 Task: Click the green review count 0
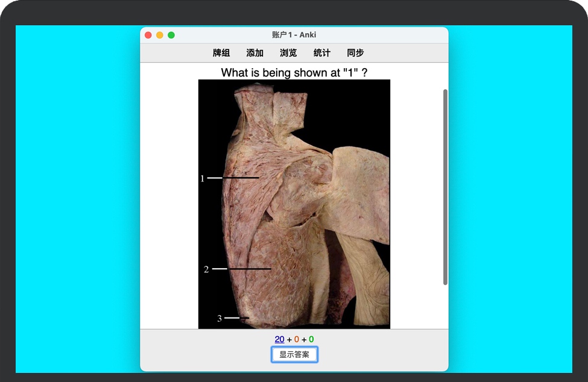point(311,339)
